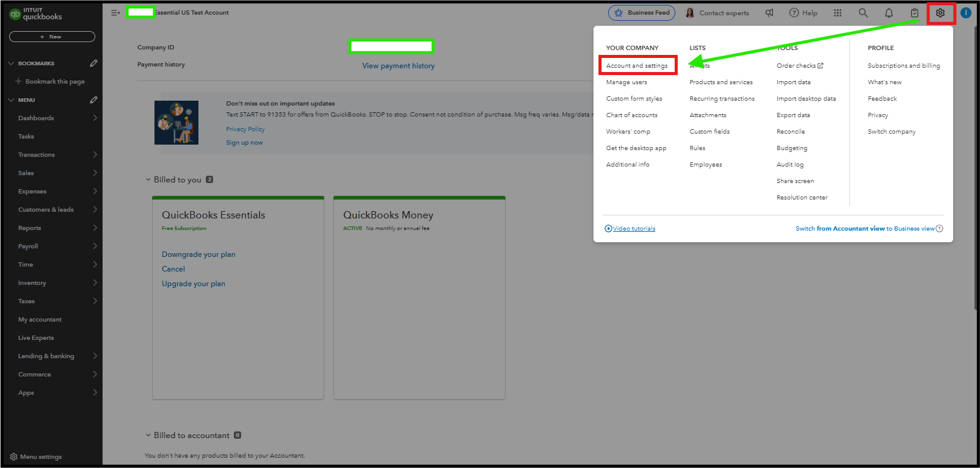Viewport: 980px width, 468px height.
Task: Select Chart of accounts
Action: tap(631, 115)
